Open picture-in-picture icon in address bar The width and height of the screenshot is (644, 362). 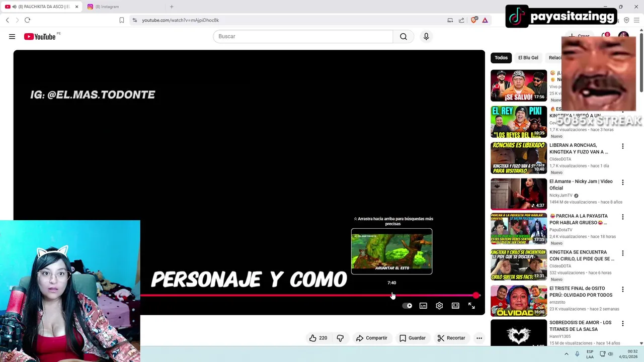point(450,20)
